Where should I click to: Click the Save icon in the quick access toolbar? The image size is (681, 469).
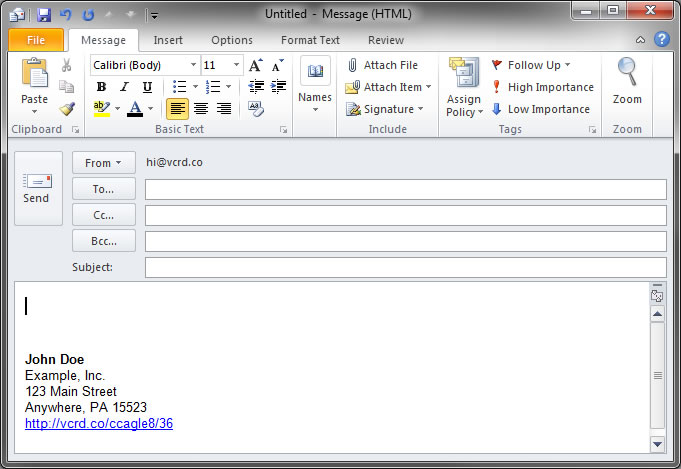43,15
